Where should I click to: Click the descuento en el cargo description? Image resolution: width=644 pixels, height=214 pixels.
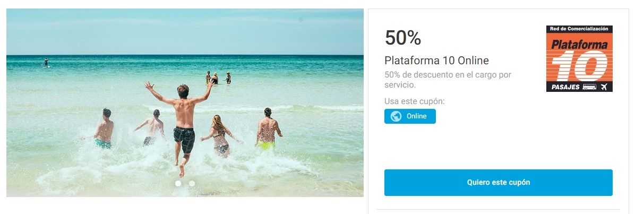click(x=448, y=80)
